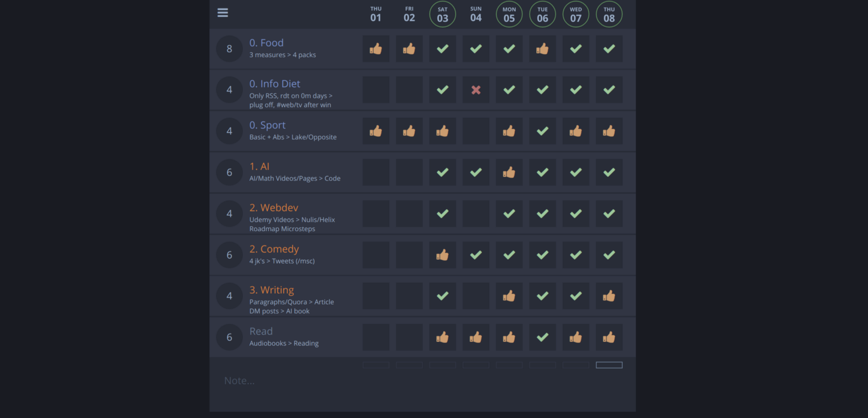Click the highlighted day marker under Thursday 08
Screen dimensions: 868x418
(x=609, y=365)
